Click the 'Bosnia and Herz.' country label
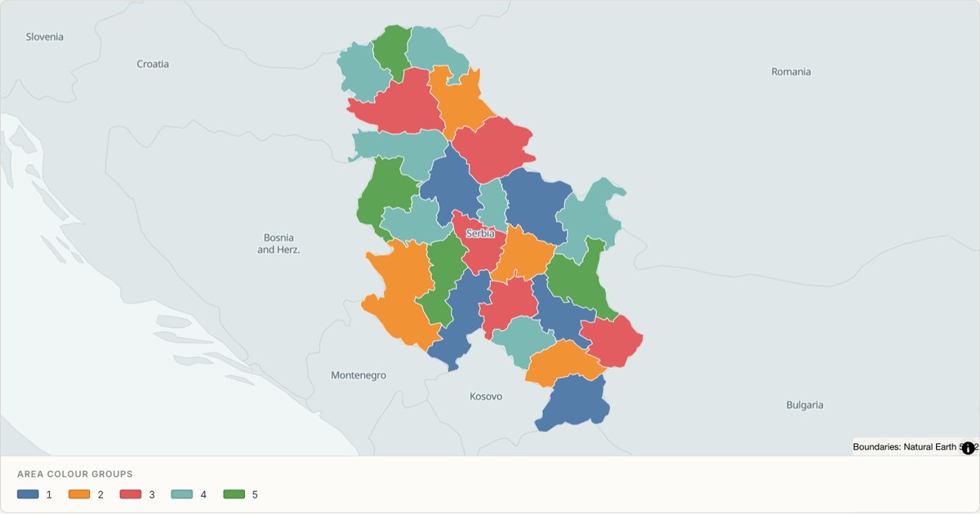This screenshot has width=980, height=514. pos(279,244)
